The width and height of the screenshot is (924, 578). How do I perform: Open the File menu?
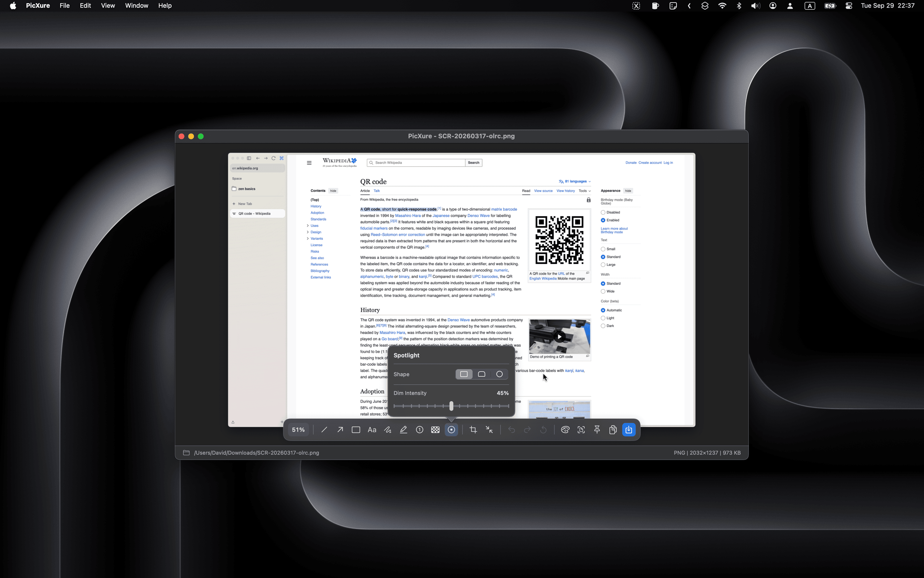tap(65, 6)
